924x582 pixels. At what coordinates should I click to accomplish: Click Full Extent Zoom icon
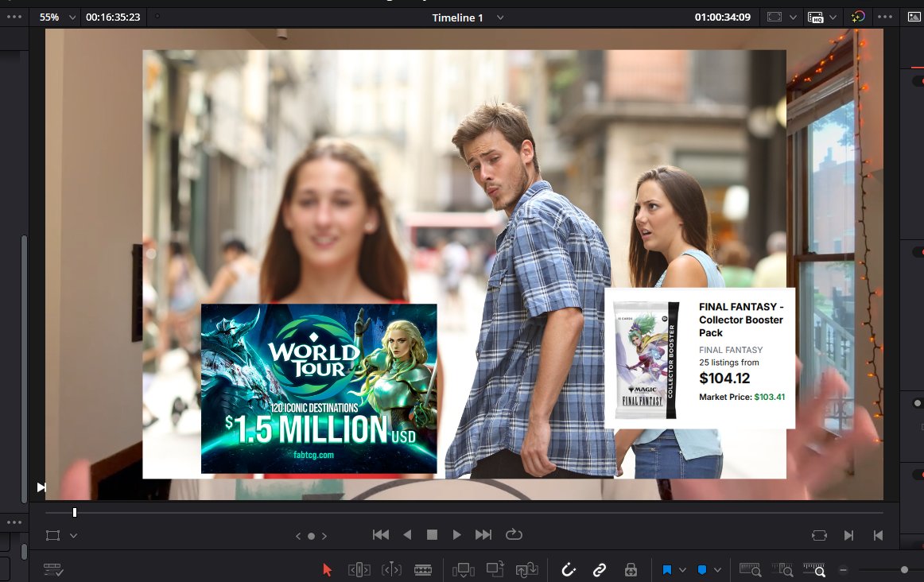click(x=750, y=569)
